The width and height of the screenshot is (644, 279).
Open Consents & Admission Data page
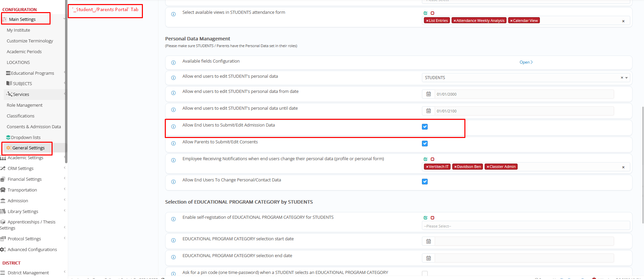coord(34,127)
